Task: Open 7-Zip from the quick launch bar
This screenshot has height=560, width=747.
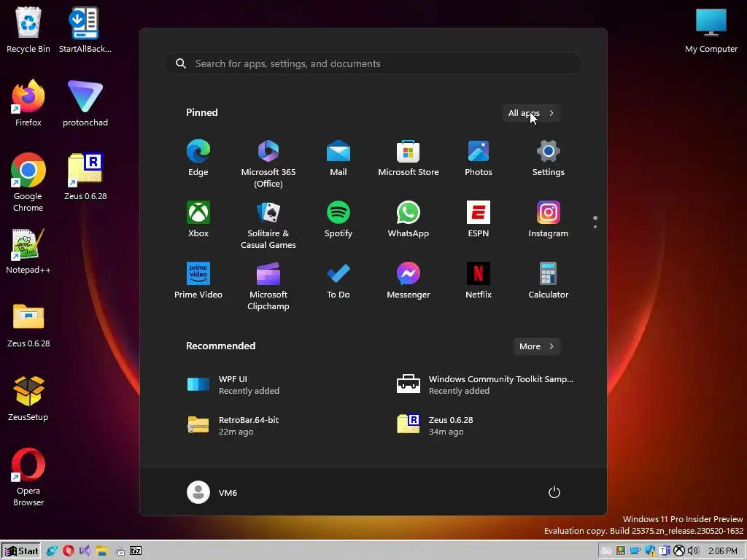Action: click(136, 551)
